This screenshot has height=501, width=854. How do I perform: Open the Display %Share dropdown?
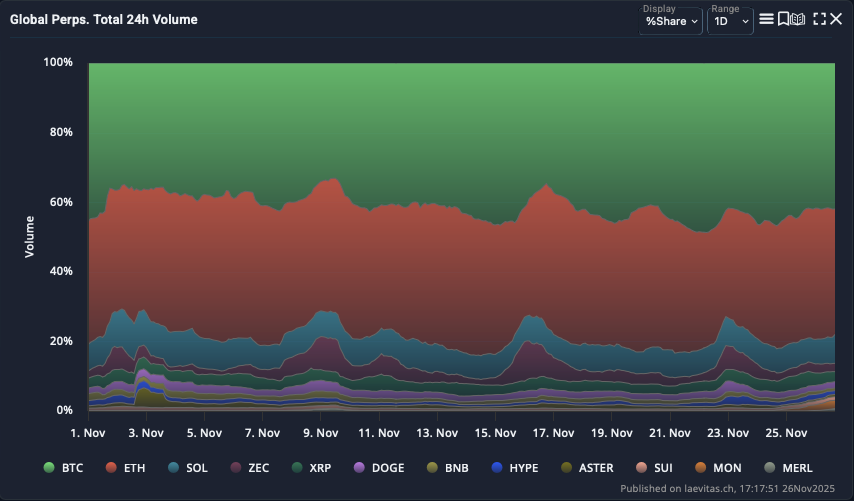[x=671, y=21]
